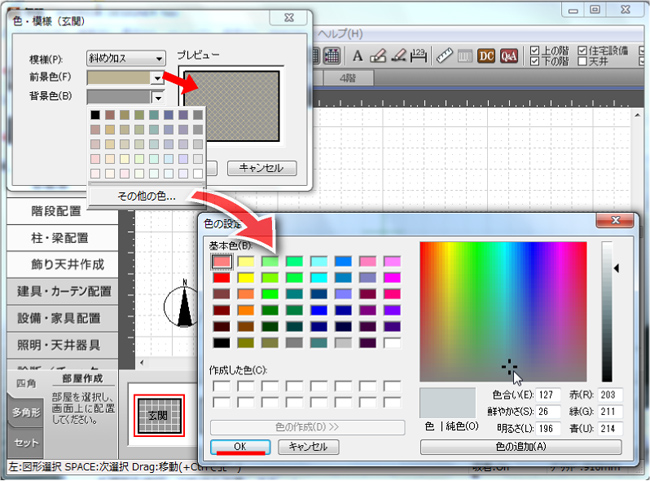Select the text tool 'A' icon

coord(356,55)
